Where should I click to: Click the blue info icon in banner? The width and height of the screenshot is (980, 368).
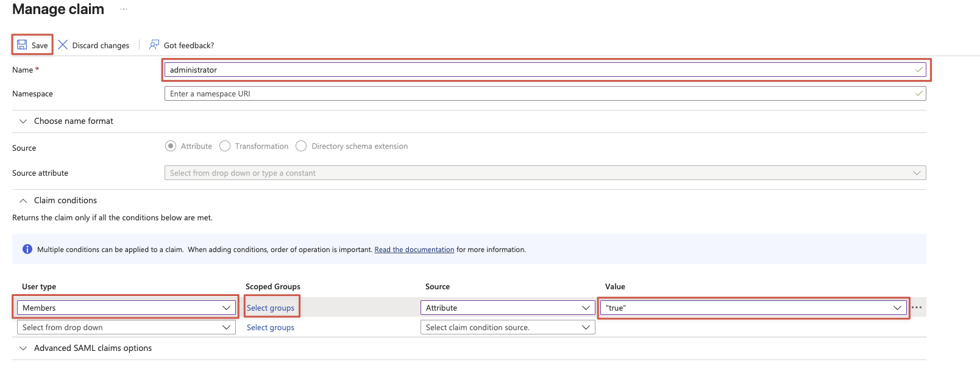(x=27, y=249)
